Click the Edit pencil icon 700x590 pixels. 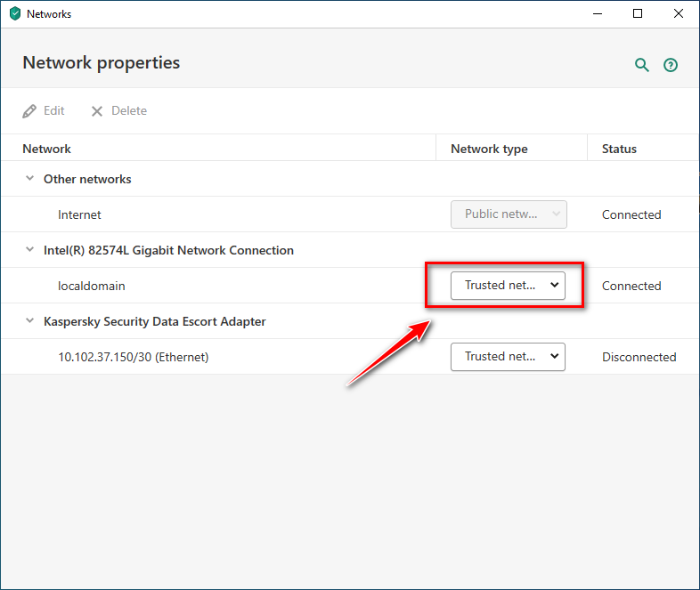point(29,111)
